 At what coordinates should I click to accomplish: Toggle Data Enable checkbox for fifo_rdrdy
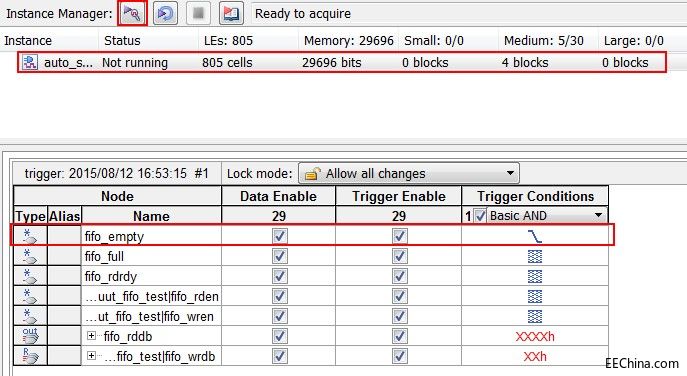tap(280, 277)
